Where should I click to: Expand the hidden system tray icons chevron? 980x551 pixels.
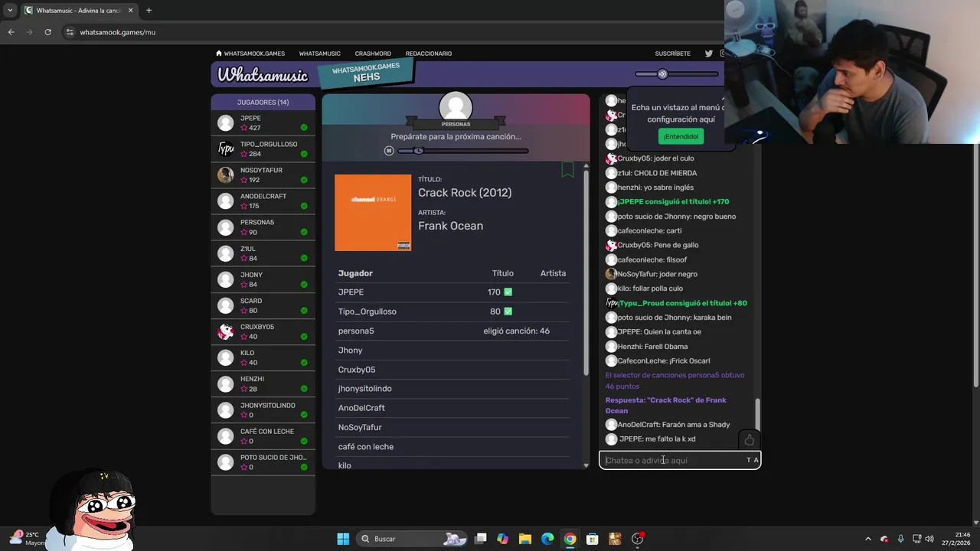point(868,539)
